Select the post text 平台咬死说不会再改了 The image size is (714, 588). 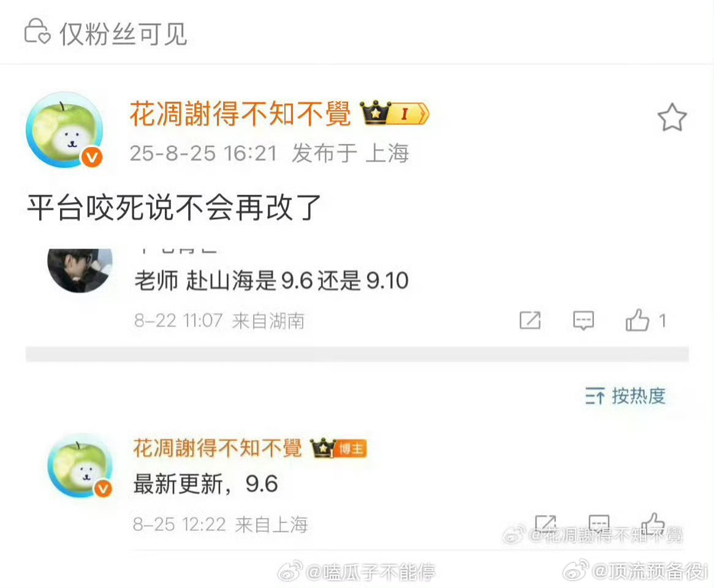[174, 208]
